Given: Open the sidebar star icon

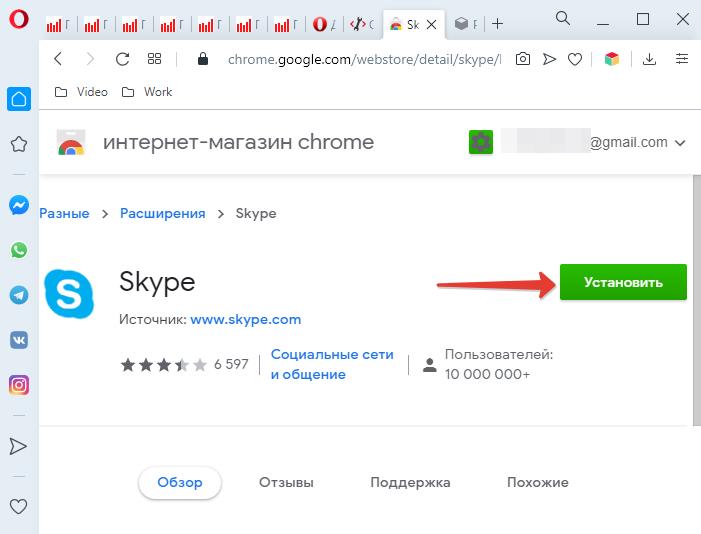Looking at the screenshot, I should click(x=19, y=144).
